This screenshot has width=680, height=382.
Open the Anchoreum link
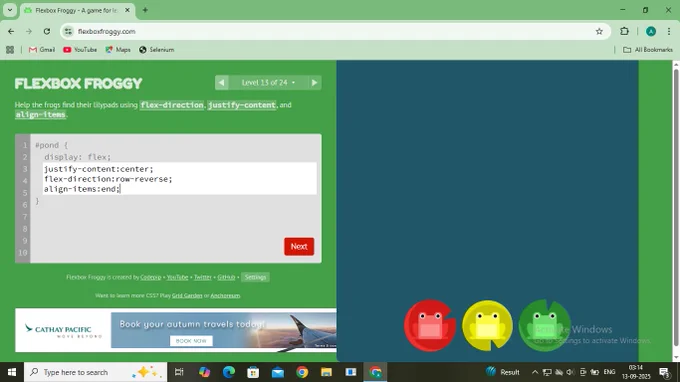click(225, 296)
